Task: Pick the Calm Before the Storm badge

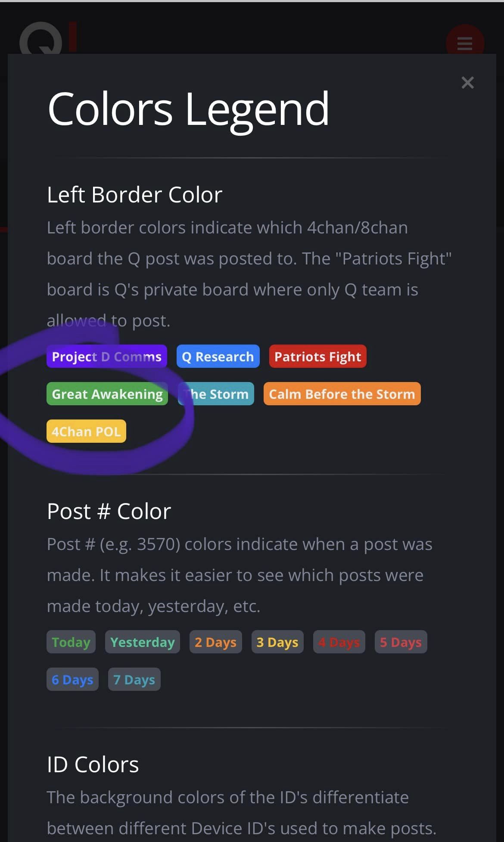Action: pos(342,394)
